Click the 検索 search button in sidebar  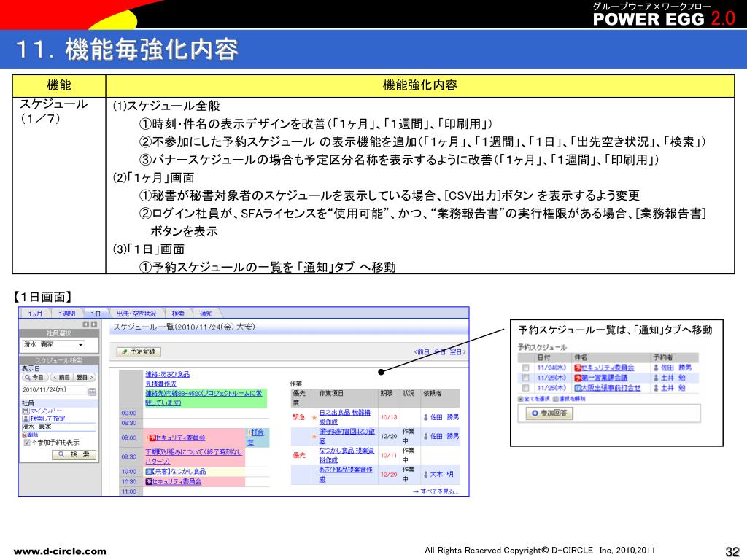[74, 455]
